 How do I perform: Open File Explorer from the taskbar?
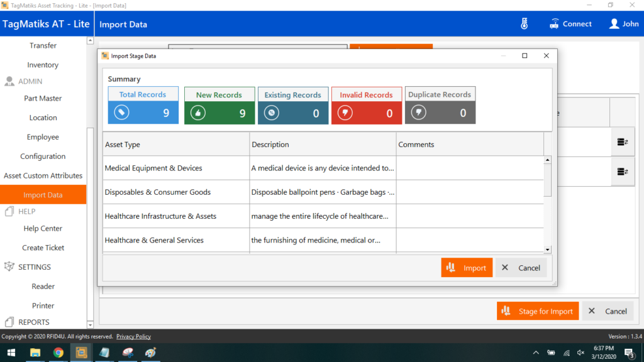[35, 353]
